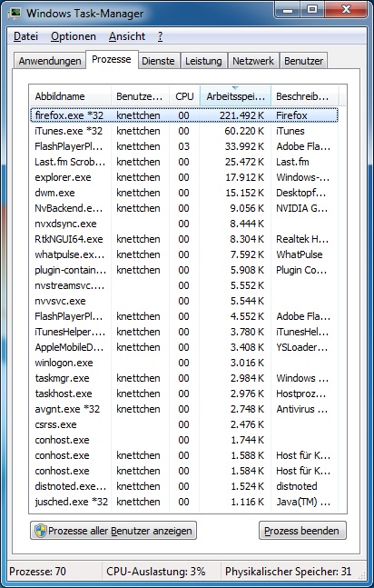374x588 pixels.
Task: Select the nvstreamsvc.... process
Action: (x=184, y=285)
